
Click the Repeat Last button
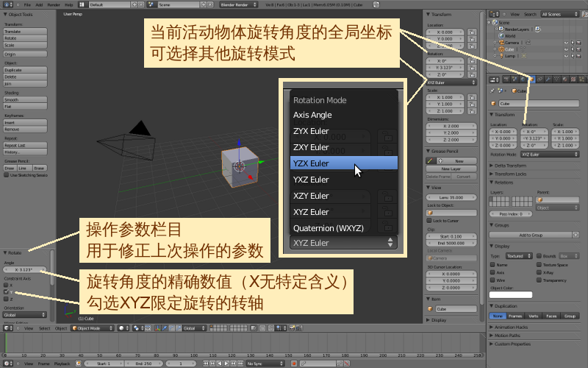coord(25,145)
